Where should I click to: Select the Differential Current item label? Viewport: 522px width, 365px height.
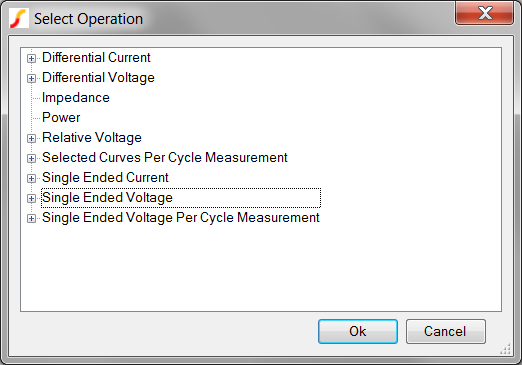coord(96,58)
